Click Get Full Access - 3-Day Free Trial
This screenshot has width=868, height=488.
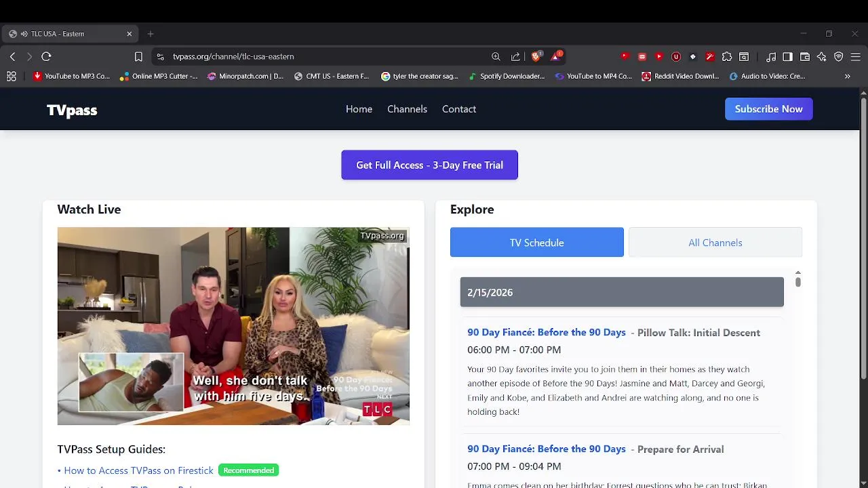coord(429,165)
